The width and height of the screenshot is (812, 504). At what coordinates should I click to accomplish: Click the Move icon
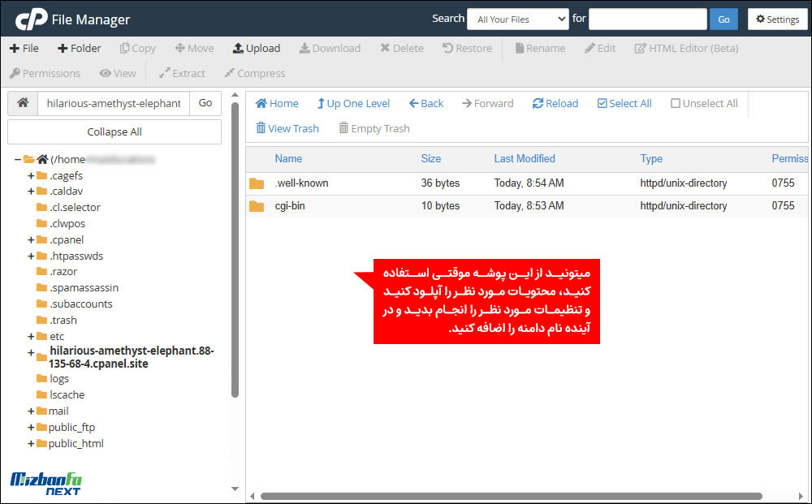pos(194,48)
